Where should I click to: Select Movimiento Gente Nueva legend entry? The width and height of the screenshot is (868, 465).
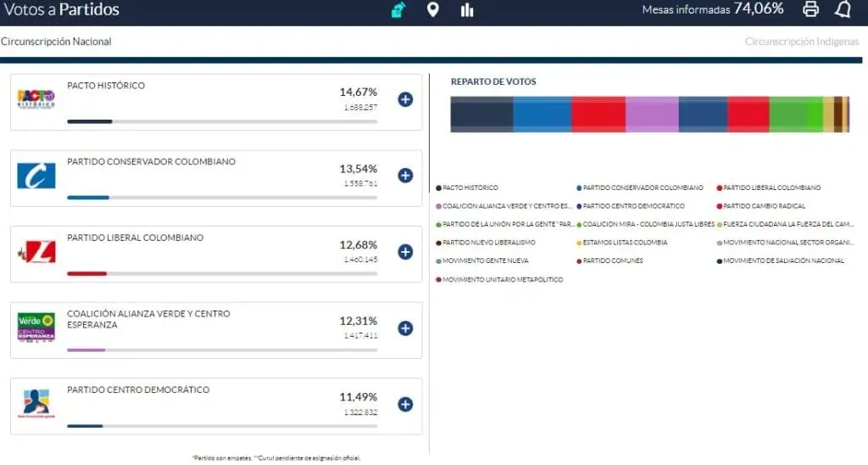pos(482,261)
